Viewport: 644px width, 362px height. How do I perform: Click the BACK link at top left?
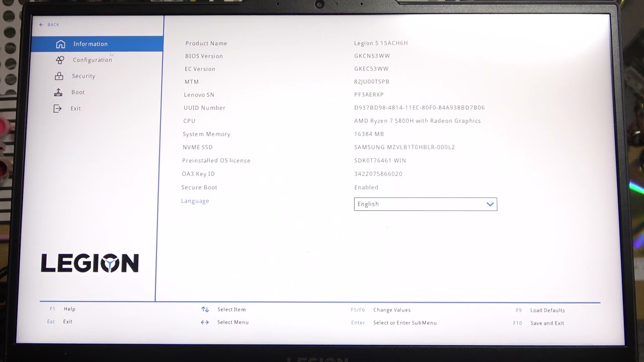point(49,25)
